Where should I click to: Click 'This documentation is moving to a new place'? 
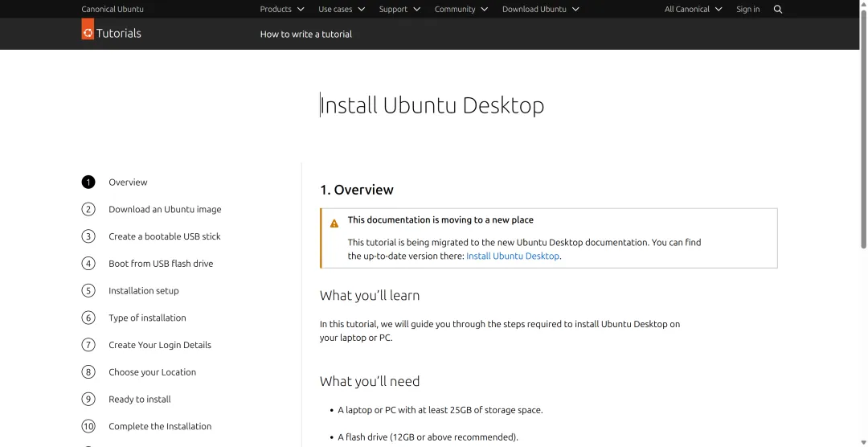(x=440, y=220)
